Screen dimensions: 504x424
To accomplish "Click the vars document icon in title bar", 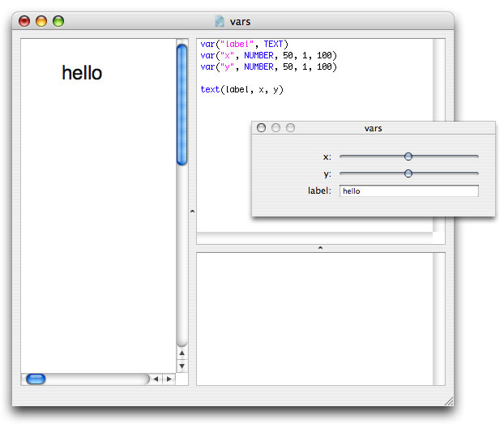I will pos(220,21).
